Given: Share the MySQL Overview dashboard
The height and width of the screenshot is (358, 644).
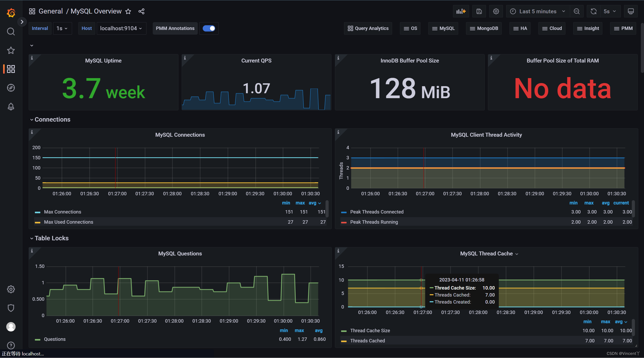Looking at the screenshot, I should (x=141, y=11).
